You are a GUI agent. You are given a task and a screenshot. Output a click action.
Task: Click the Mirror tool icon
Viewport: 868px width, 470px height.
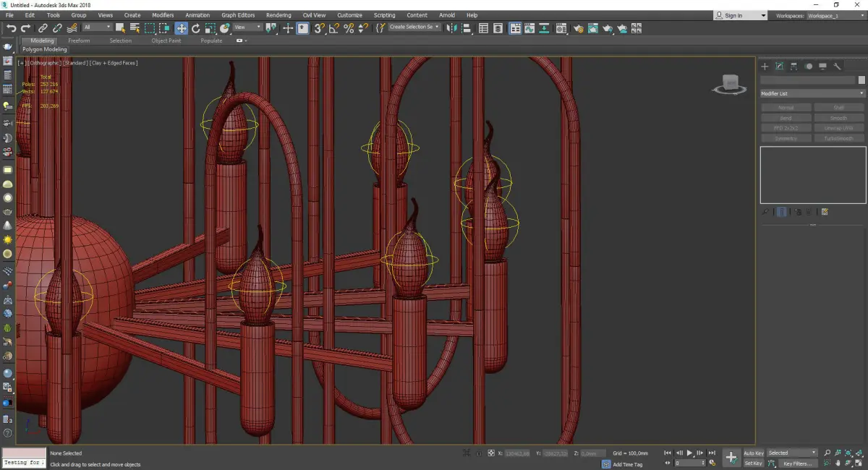tap(452, 28)
